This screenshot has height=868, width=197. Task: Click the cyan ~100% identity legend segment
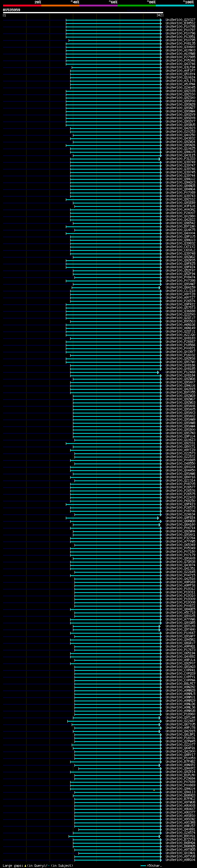pos(175,6)
